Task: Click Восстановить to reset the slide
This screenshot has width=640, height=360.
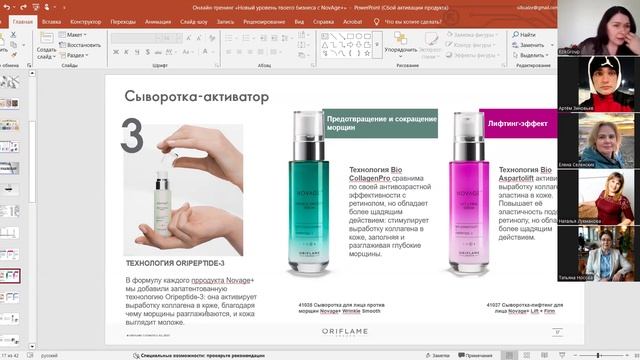Action: click(x=80, y=45)
